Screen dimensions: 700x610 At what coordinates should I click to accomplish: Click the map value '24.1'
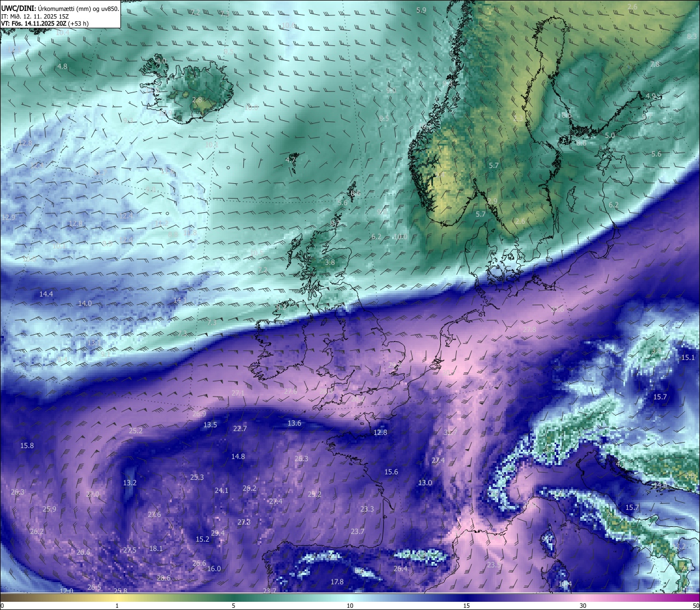coord(221,490)
